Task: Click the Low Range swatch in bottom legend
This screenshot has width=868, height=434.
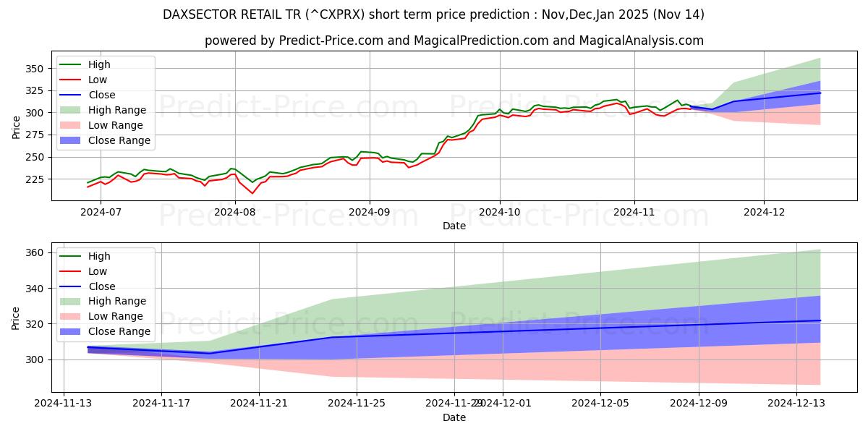Action: click(x=71, y=316)
